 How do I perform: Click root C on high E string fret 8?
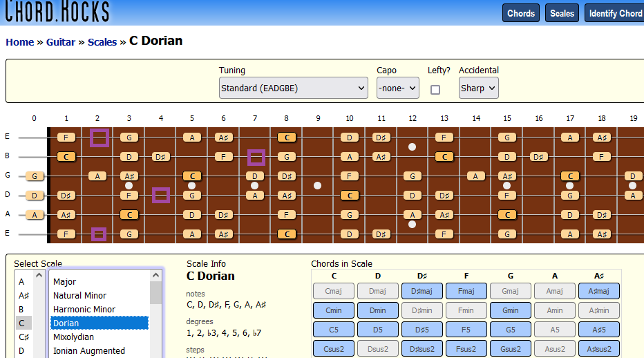click(287, 138)
